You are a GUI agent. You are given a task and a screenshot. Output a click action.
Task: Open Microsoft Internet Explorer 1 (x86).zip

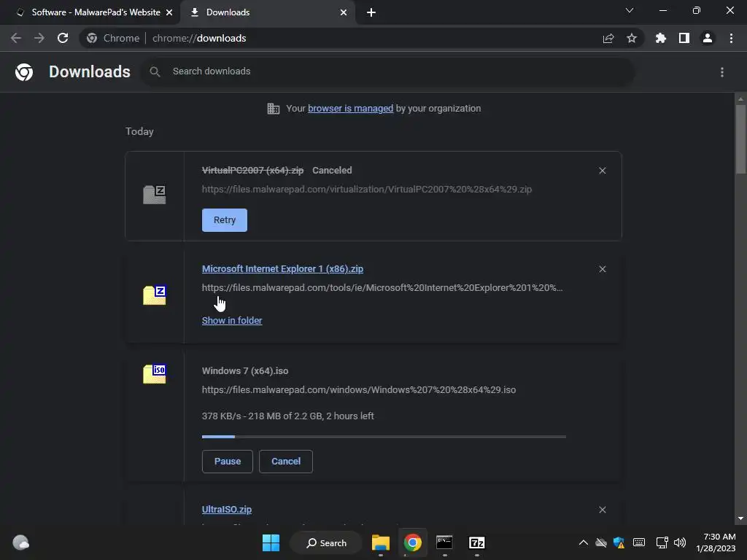click(282, 269)
